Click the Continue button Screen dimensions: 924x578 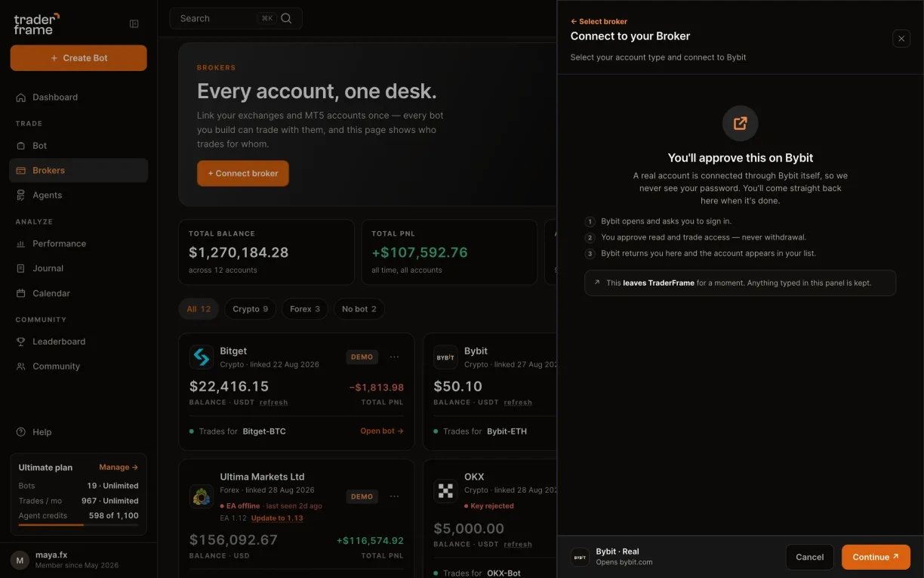(876, 557)
